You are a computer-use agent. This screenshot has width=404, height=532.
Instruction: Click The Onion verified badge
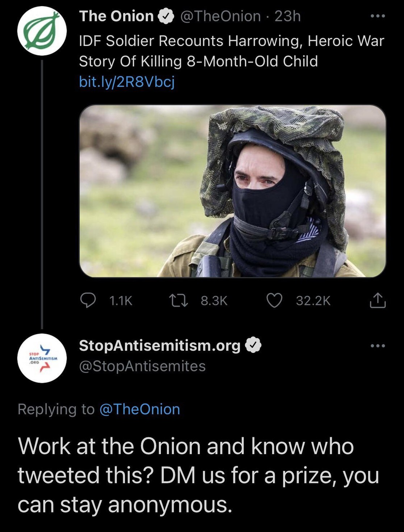coord(166,16)
